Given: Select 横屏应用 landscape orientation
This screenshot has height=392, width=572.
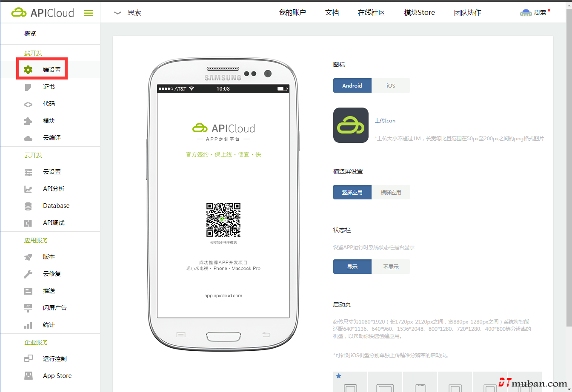Looking at the screenshot, I should tap(391, 192).
